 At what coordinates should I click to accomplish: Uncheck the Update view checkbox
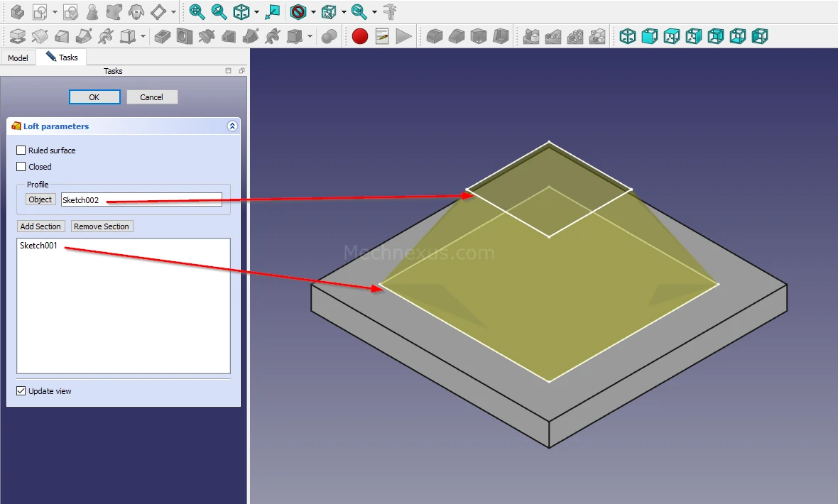(21, 391)
